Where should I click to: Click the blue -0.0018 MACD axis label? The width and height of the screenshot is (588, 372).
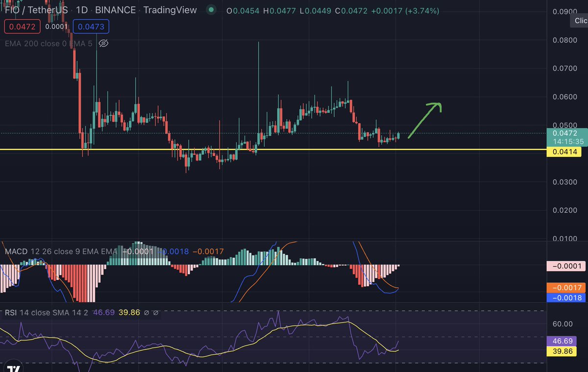[565, 298]
